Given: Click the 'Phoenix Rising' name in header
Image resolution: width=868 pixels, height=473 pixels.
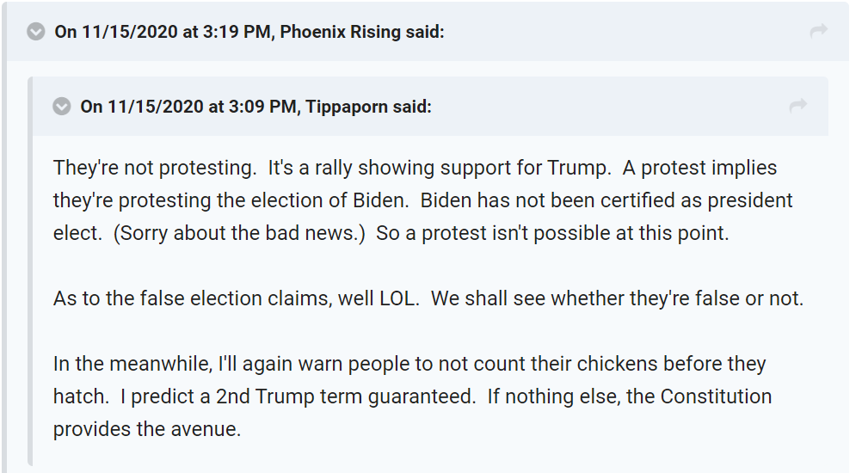Looking at the screenshot, I should pyautogui.click(x=341, y=32).
